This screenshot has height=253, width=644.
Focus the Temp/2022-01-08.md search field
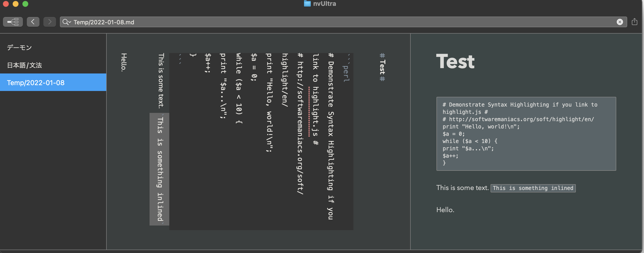(325, 22)
